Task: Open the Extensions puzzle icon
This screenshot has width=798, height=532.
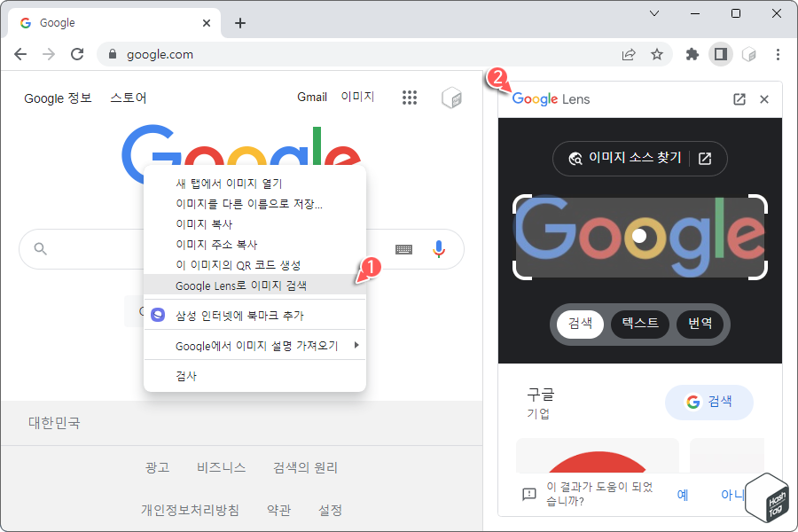Action: pos(692,54)
